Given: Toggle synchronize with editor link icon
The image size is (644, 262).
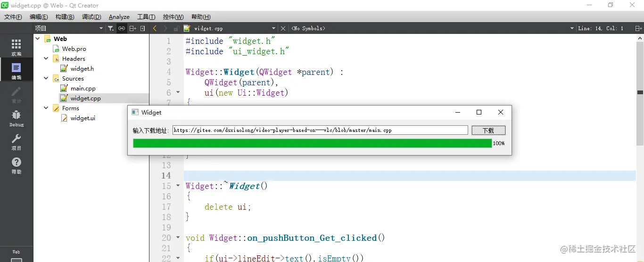Looking at the screenshot, I should pyautogui.click(x=122, y=28).
